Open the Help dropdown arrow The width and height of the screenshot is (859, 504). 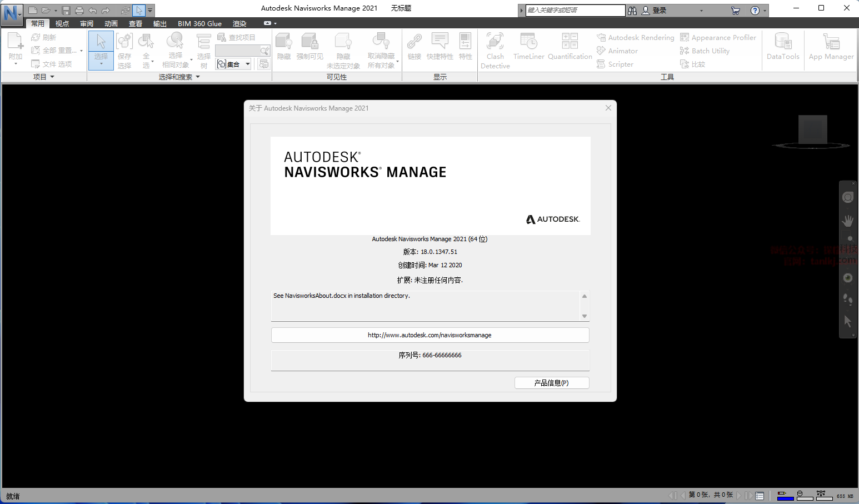point(765,11)
